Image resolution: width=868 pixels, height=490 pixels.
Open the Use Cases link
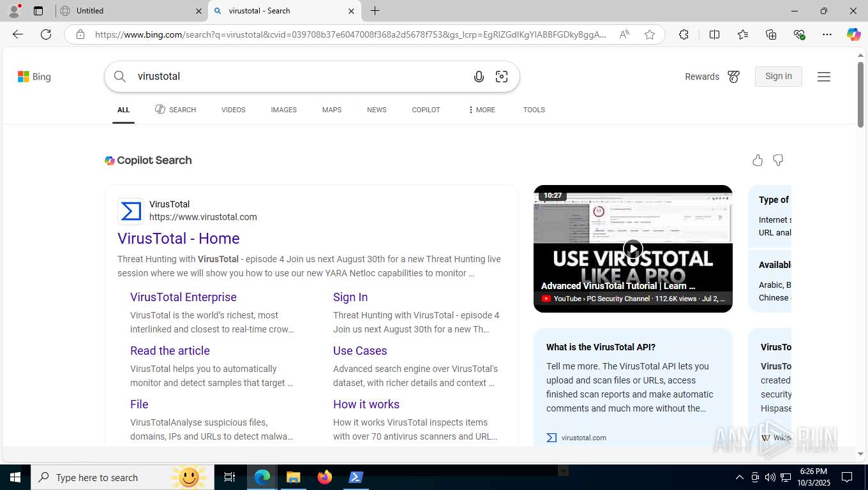pos(360,351)
